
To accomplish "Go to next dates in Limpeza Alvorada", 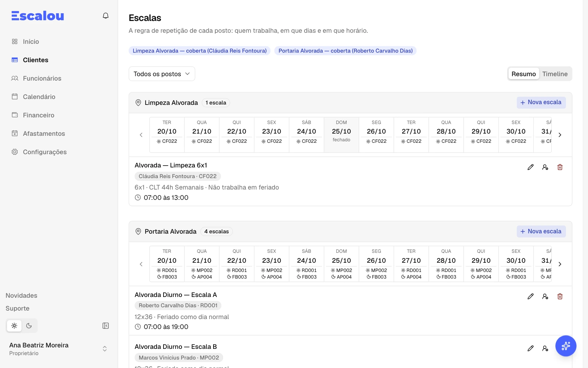I will coord(560,135).
